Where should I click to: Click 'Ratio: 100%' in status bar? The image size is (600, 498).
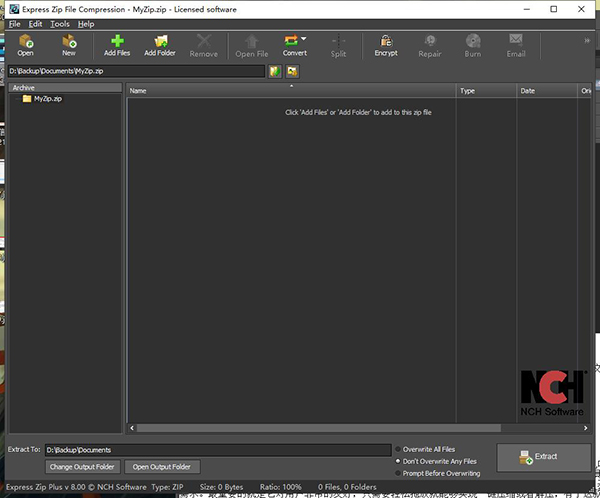(280, 487)
